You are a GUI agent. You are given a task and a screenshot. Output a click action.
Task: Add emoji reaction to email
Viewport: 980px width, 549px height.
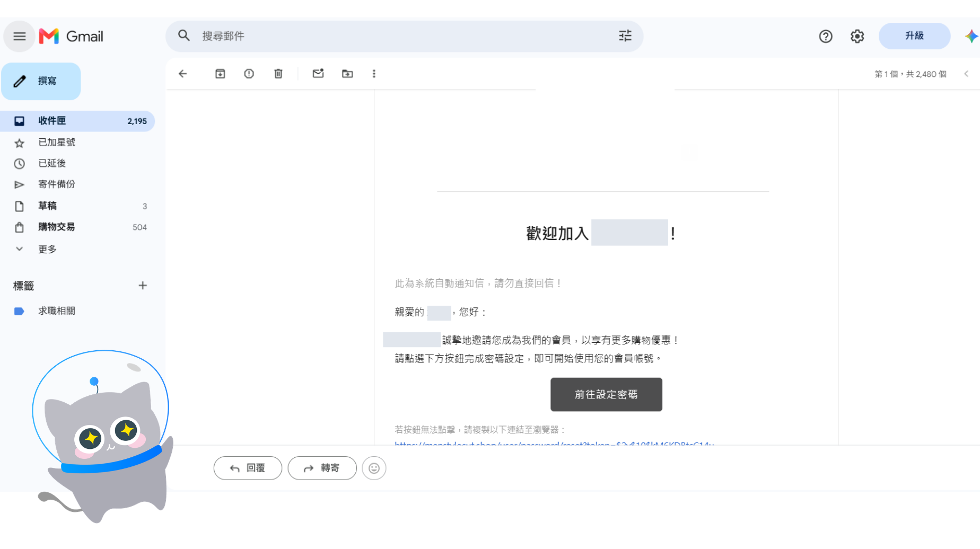pyautogui.click(x=374, y=468)
